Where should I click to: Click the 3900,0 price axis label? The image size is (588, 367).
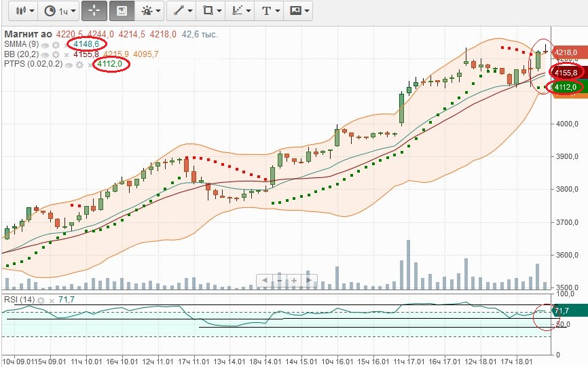[x=567, y=156]
